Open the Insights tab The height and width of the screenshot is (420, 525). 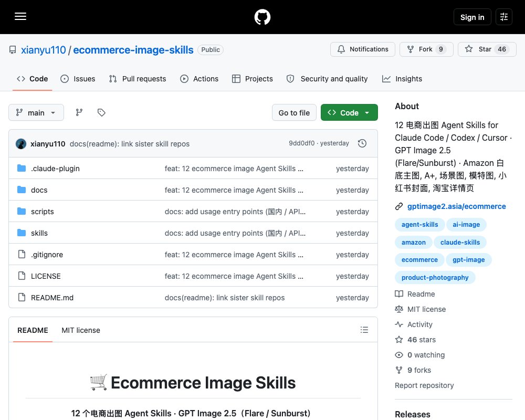402,79
